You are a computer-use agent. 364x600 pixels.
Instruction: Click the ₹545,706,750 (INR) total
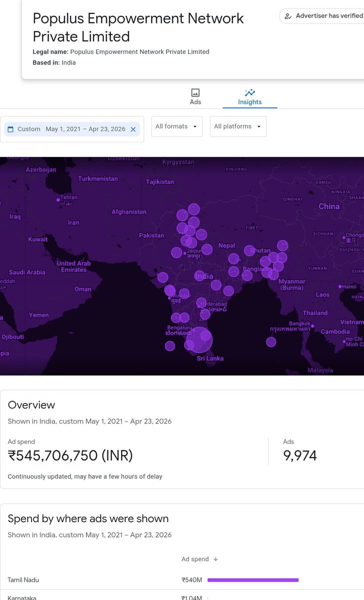coord(70,455)
